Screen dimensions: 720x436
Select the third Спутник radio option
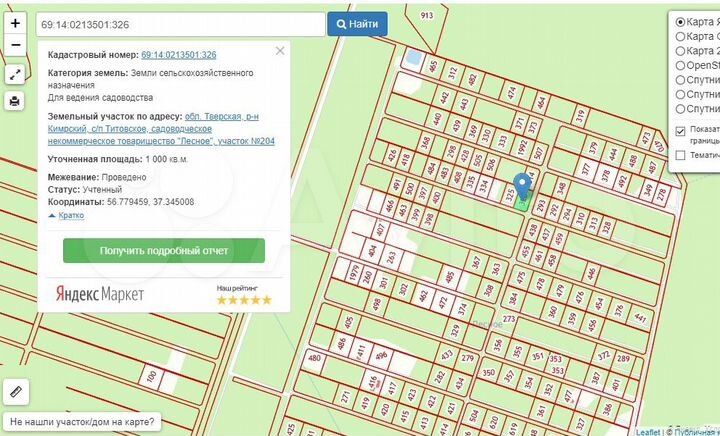681,109
